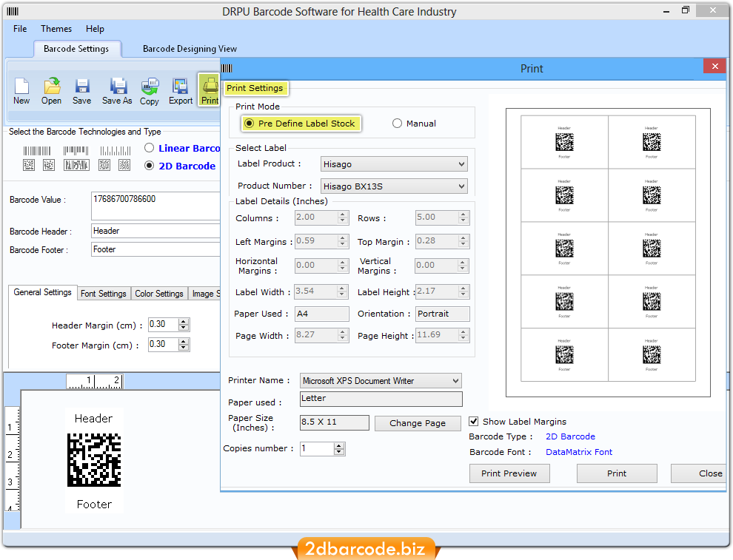Select the first 2D barcode sample icon
This screenshot has height=560, width=733.
click(29, 165)
